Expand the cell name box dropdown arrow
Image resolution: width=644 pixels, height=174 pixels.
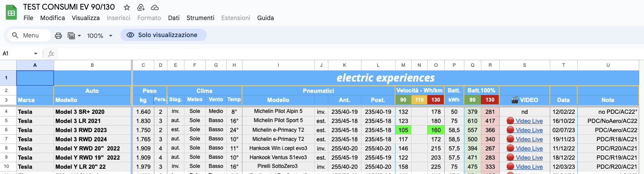point(35,54)
